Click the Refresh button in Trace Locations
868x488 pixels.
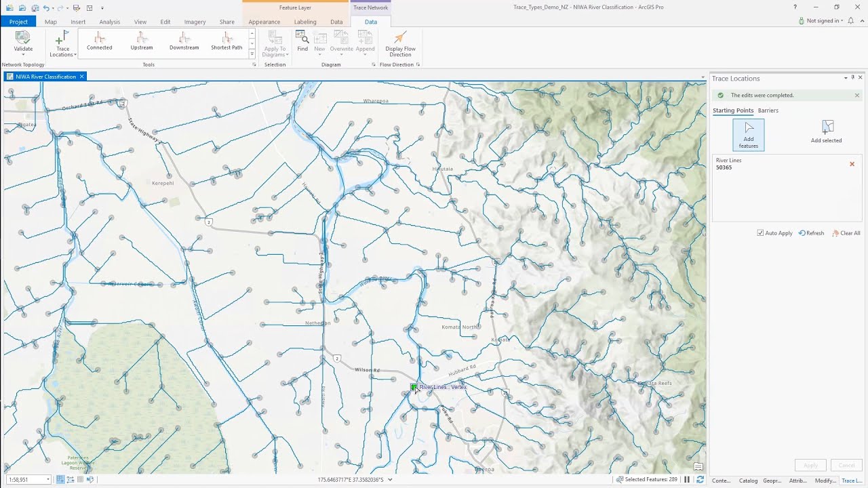[812, 233]
